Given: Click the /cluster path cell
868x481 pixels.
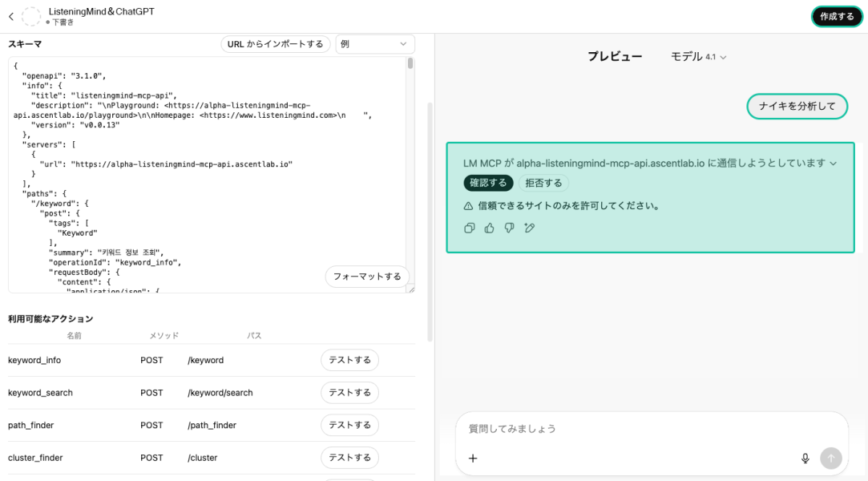Looking at the screenshot, I should pos(203,458).
